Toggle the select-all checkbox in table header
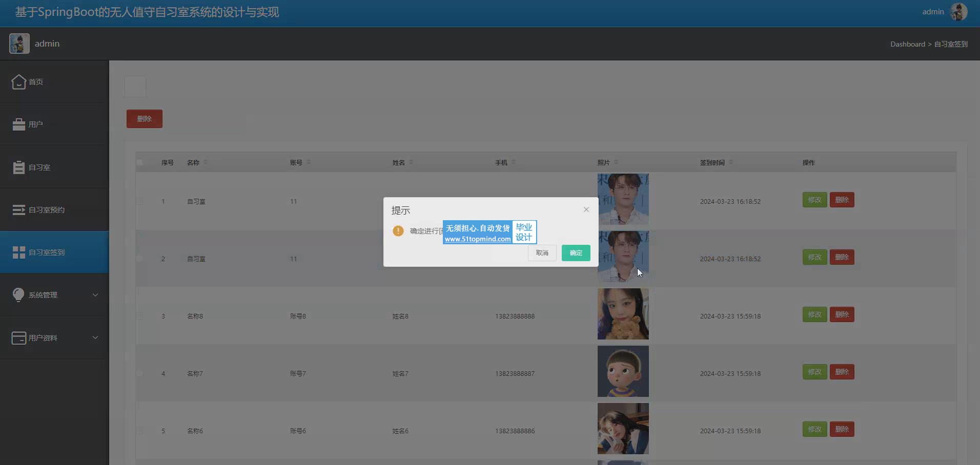The image size is (980, 465). tap(139, 162)
